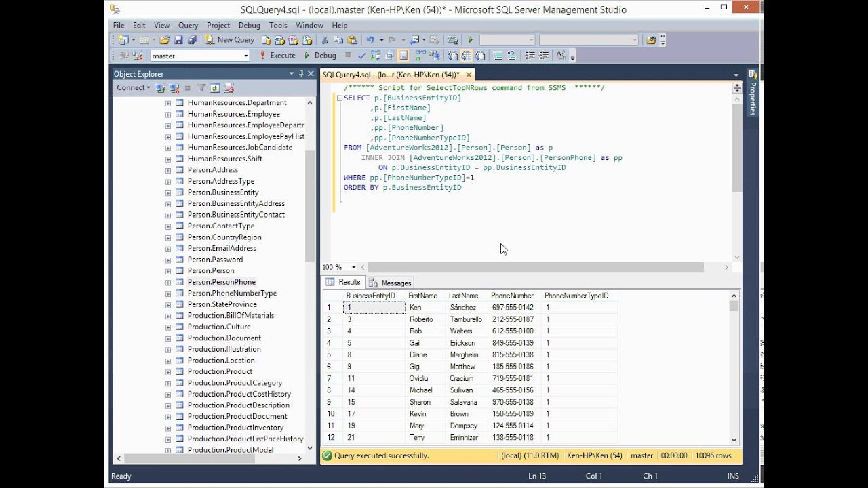Close the SQLQuery4.sql tab
Screen dimensions: 868x488
pos(468,75)
